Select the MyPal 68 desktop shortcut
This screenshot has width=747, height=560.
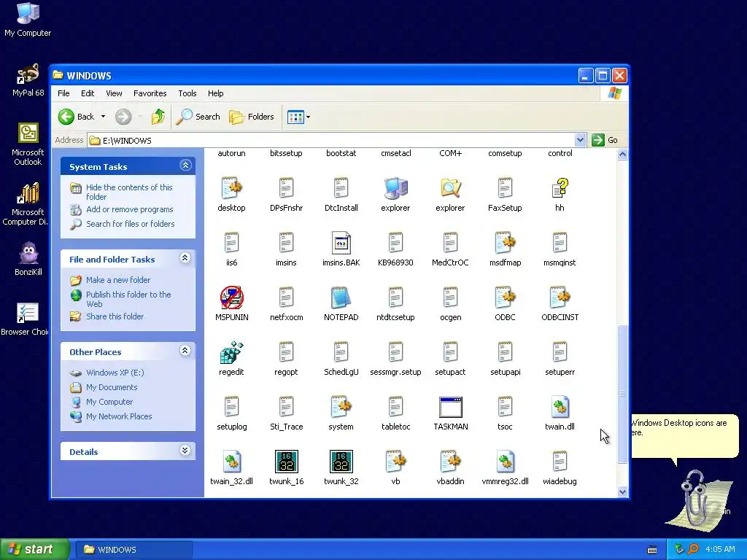(x=28, y=79)
